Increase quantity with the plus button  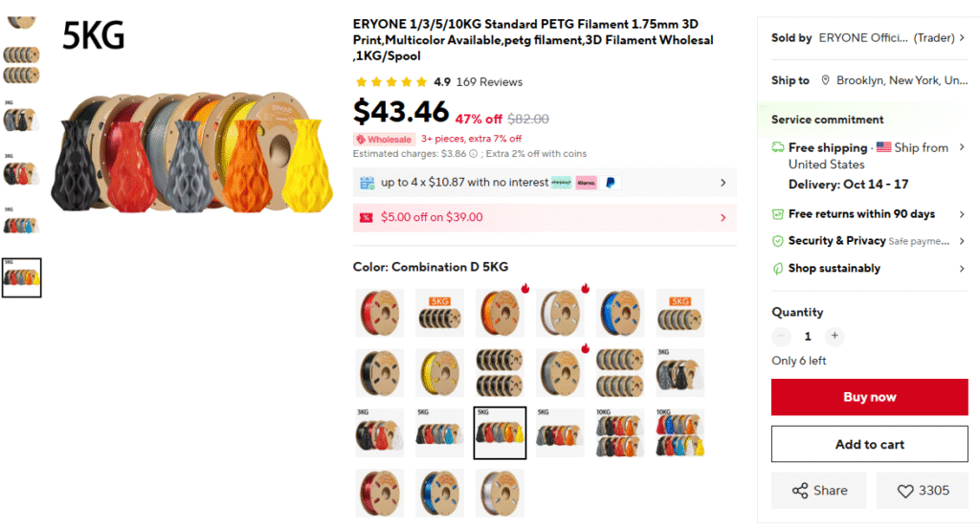point(835,336)
